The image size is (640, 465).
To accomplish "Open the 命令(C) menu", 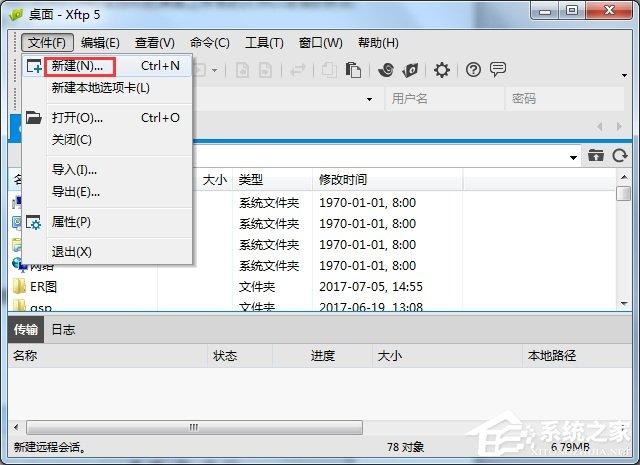I will 210,42.
